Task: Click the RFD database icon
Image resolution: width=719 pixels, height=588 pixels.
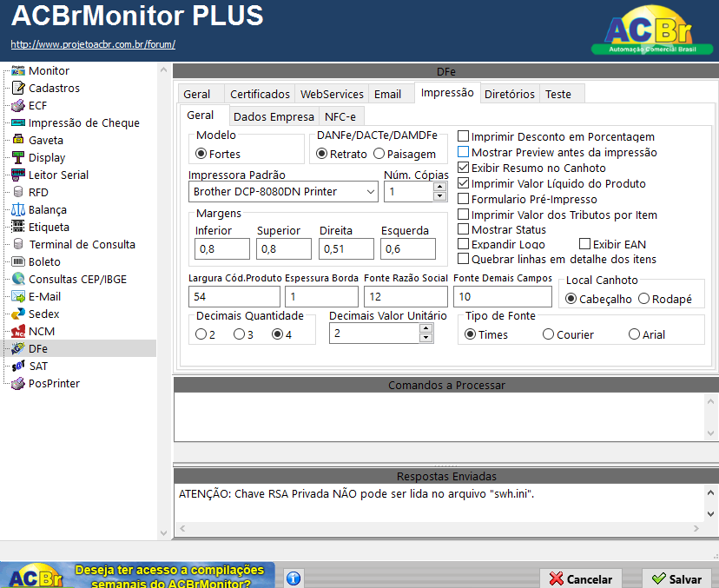Action: (x=18, y=192)
